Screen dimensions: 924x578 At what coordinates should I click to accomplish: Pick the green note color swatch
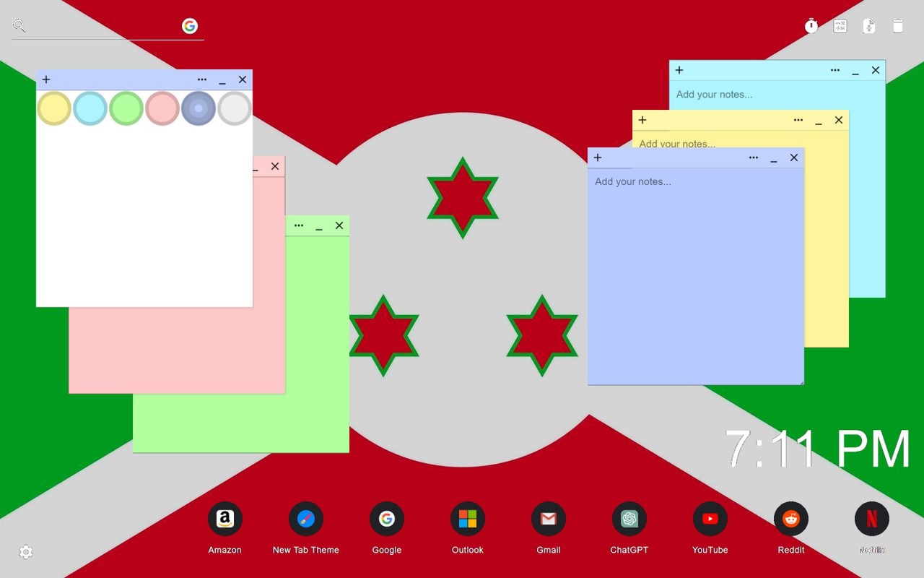tap(126, 108)
